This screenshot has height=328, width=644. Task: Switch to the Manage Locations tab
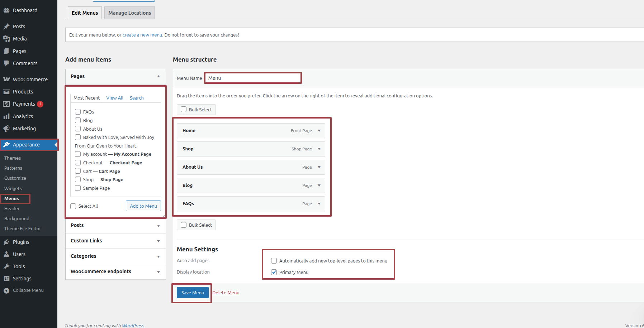[129, 13]
